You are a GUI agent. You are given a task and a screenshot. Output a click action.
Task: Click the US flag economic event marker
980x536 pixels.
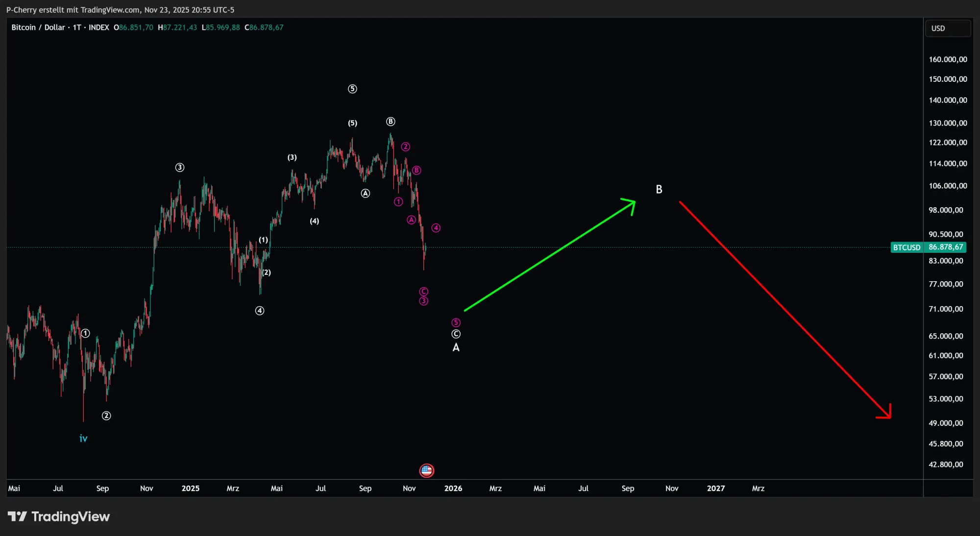click(426, 470)
